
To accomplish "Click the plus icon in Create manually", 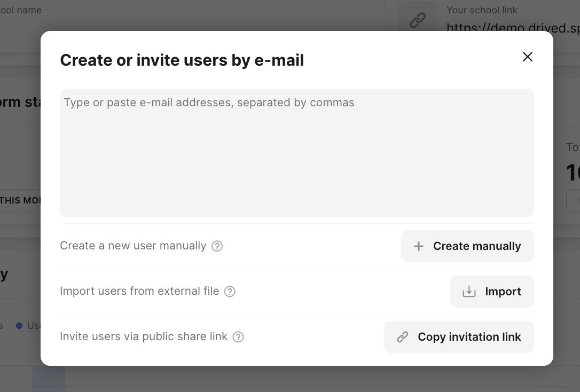I will 419,246.
